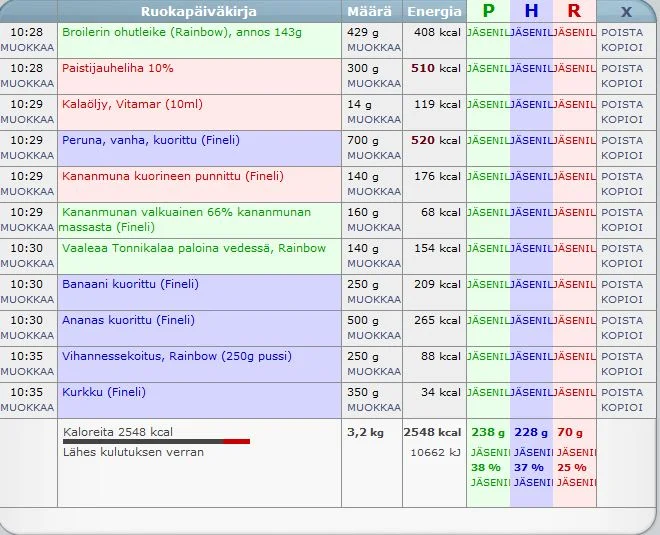Copy the Banaani kuorittu row
The height and width of the screenshot is (535, 660).
tap(622, 299)
